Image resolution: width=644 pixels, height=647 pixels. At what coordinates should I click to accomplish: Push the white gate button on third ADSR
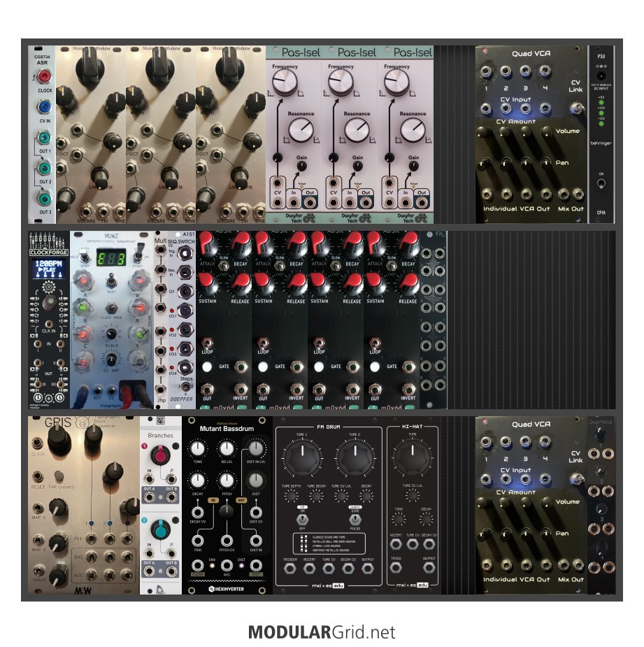tap(319, 367)
